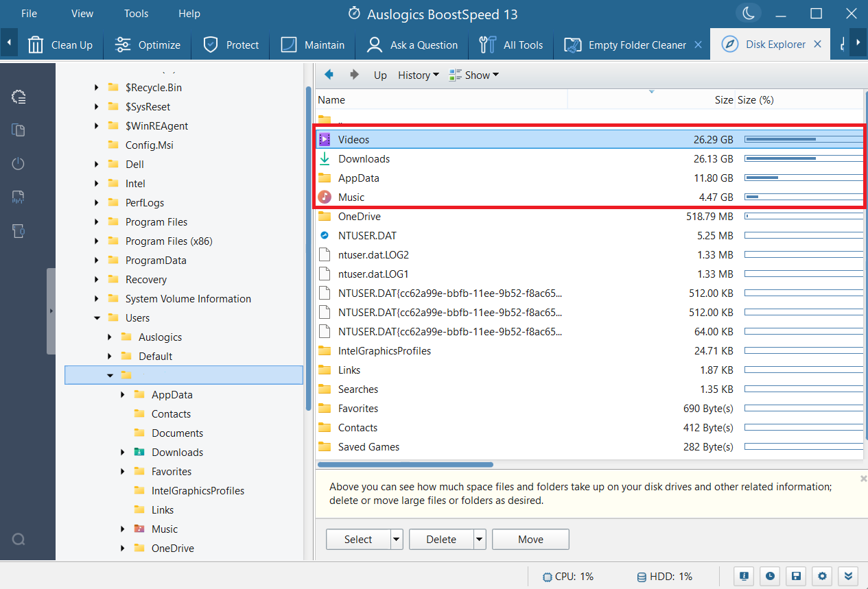
Task: Open the Select button dropdown arrow
Action: tap(397, 540)
